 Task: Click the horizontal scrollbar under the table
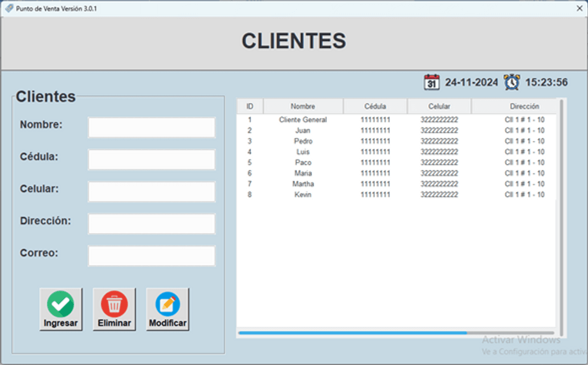[353, 333]
